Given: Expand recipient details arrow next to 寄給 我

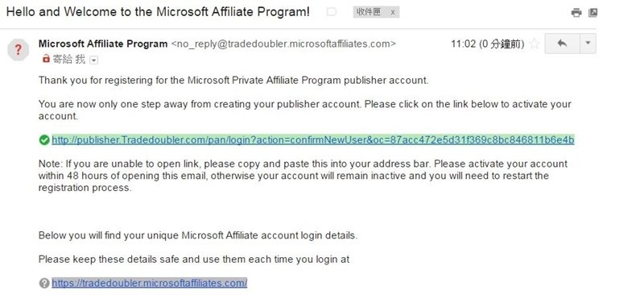Looking at the screenshot, I should coord(93,60).
